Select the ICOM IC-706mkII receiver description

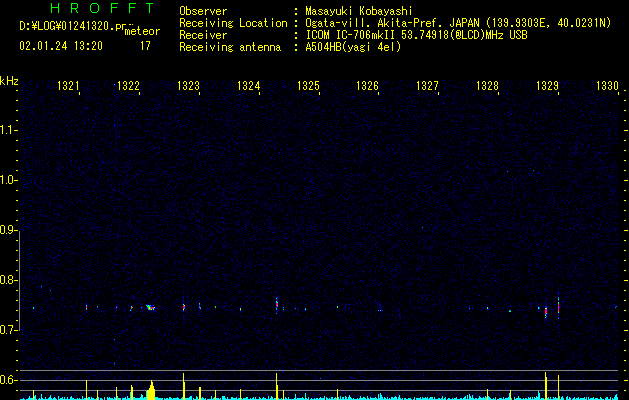(416, 35)
